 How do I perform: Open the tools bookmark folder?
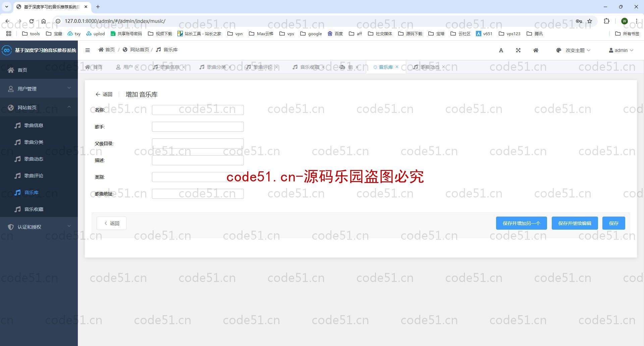pyautogui.click(x=31, y=34)
